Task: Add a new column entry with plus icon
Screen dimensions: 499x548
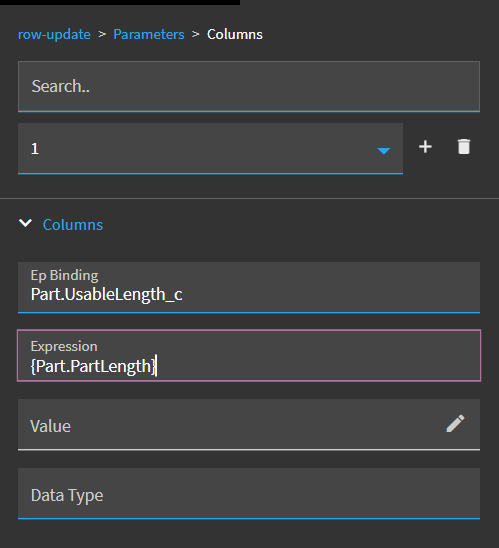Action: pos(425,147)
